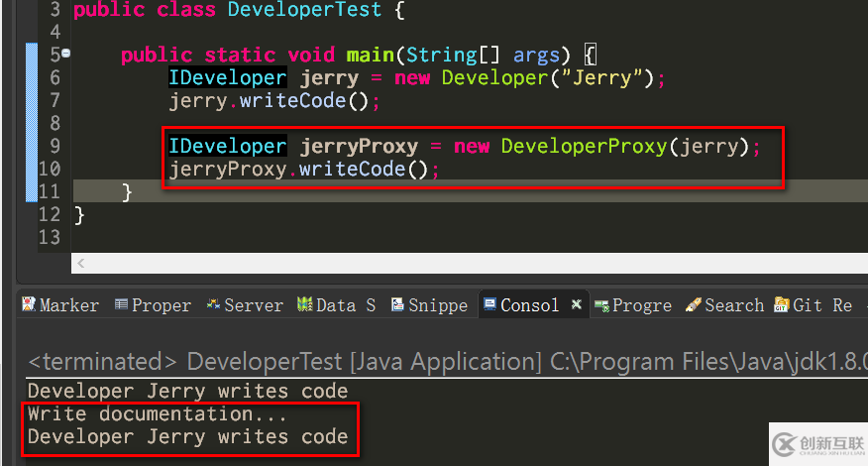The image size is (868, 466).
Task: Open the Servers tab
Action: tap(245, 304)
